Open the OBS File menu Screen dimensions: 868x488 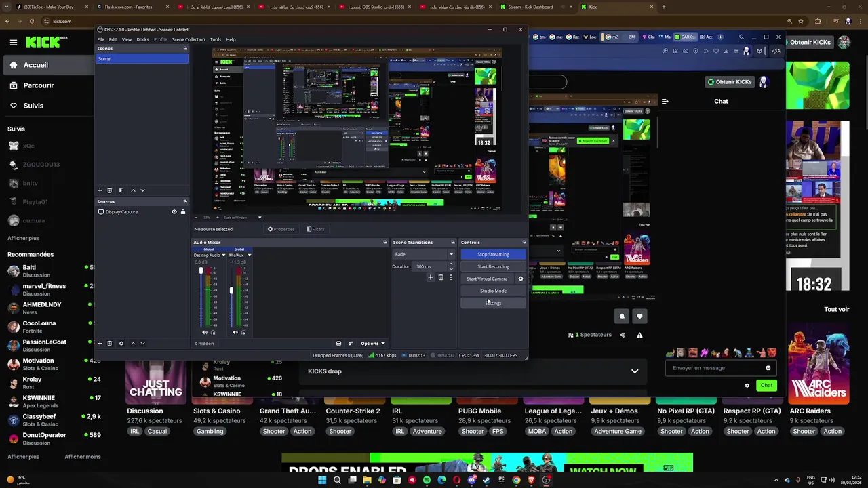[100, 39]
